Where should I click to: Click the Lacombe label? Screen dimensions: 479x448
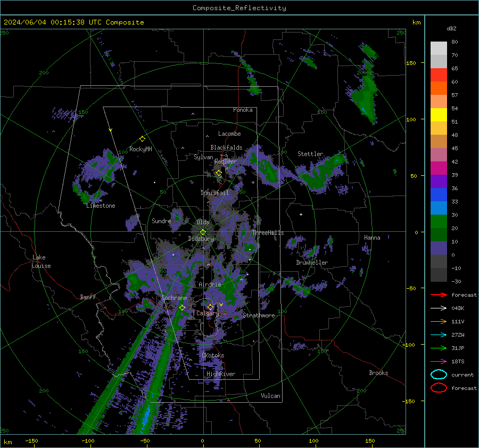click(x=229, y=134)
